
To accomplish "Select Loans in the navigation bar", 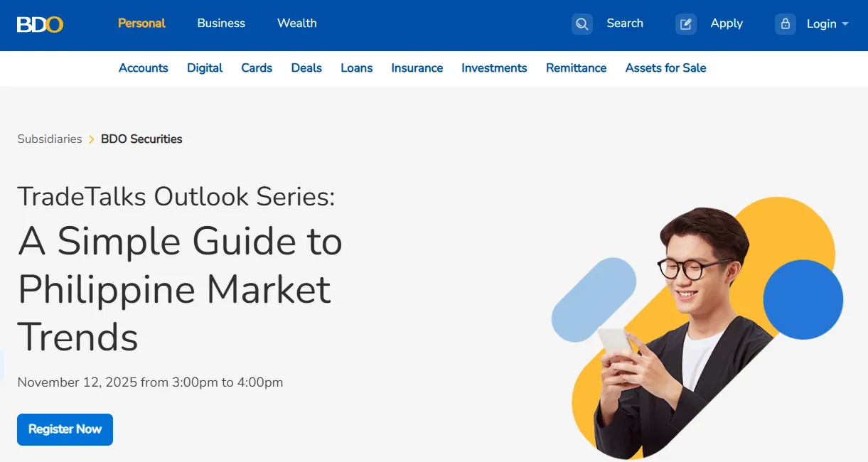I will pos(356,68).
